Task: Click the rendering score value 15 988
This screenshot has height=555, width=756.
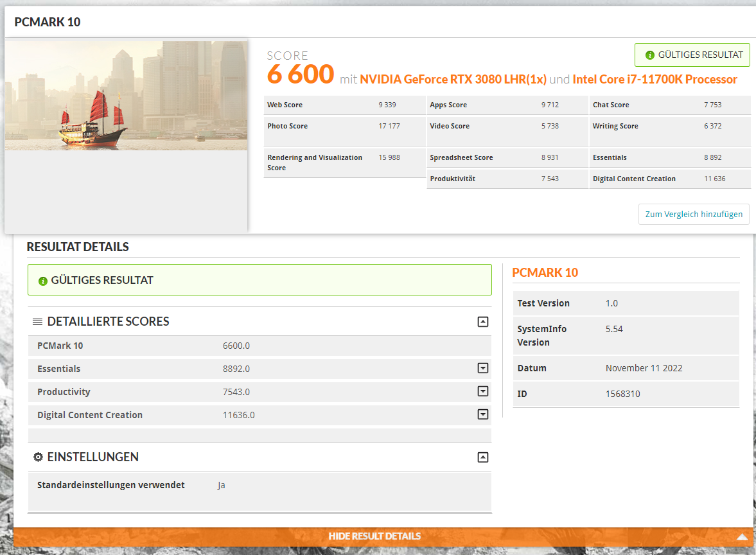Action: [389, 157]
